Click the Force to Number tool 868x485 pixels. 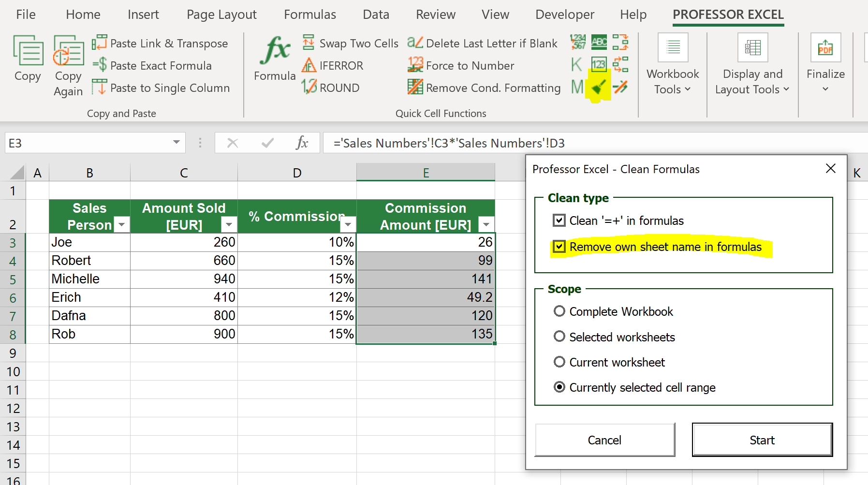(x=460, y=65)
